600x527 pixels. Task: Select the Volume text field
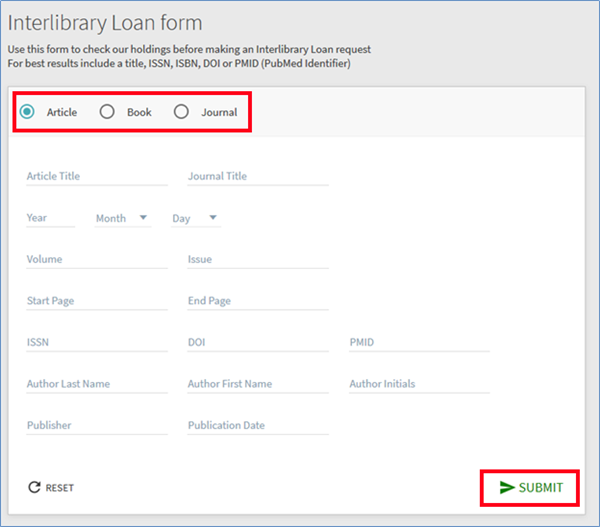click(x=97, y=260)
